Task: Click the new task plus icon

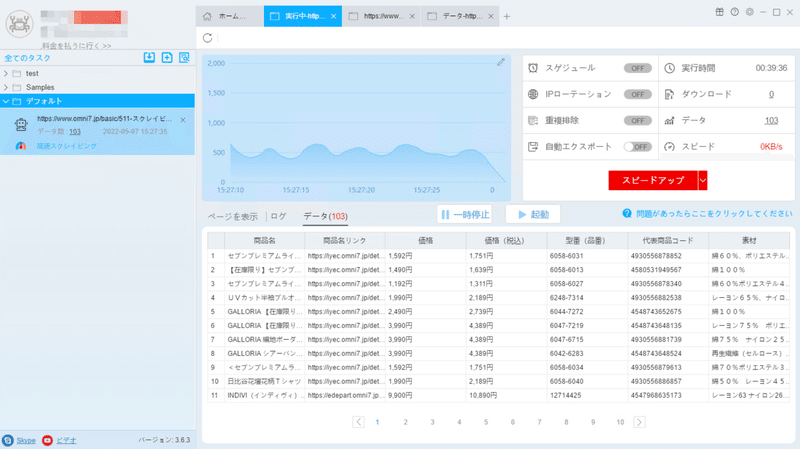Action: (167, 57)
